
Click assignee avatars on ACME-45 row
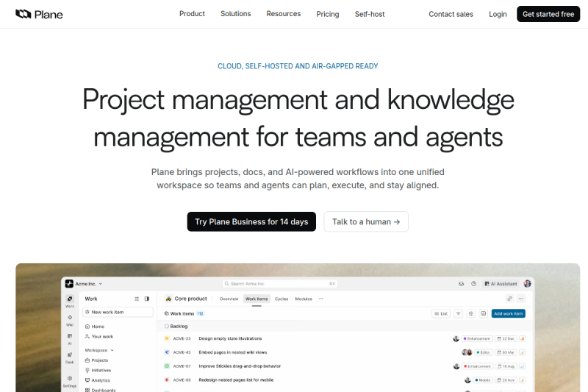pyautogui.click(x=467, y=352)
